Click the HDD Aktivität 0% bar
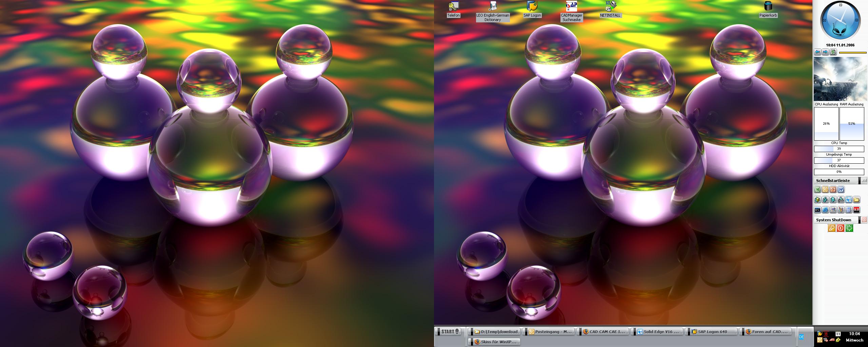 point(839,172)
